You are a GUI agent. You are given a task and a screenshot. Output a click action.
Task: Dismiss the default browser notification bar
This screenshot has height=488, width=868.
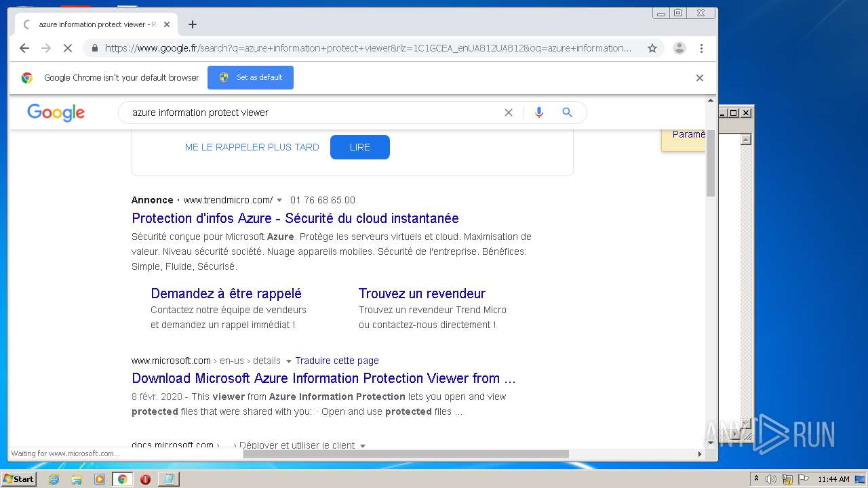point(700,78)
